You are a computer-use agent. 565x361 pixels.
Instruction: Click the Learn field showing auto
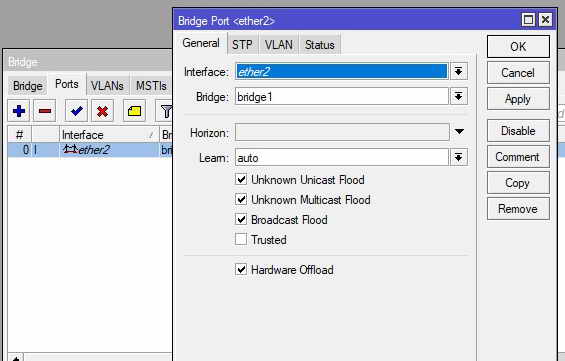(x=342, y=157)
